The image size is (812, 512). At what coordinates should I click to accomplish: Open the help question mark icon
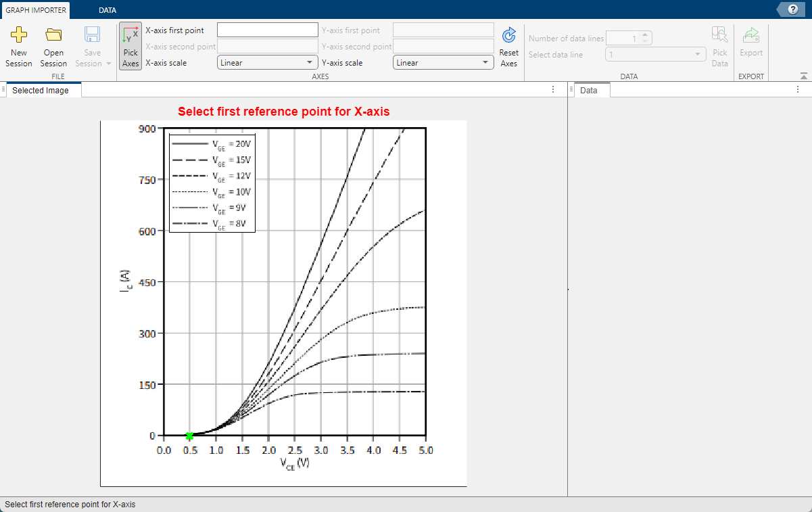click(792, 9)
